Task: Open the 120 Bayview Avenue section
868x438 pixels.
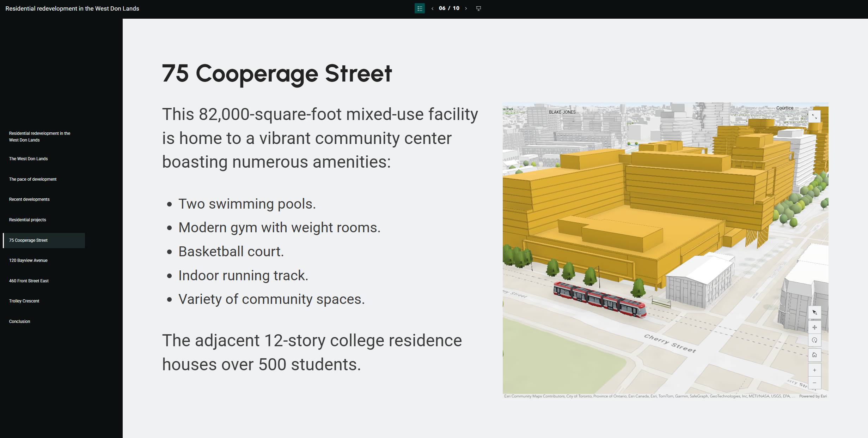Action: click(x=28, y=260)
